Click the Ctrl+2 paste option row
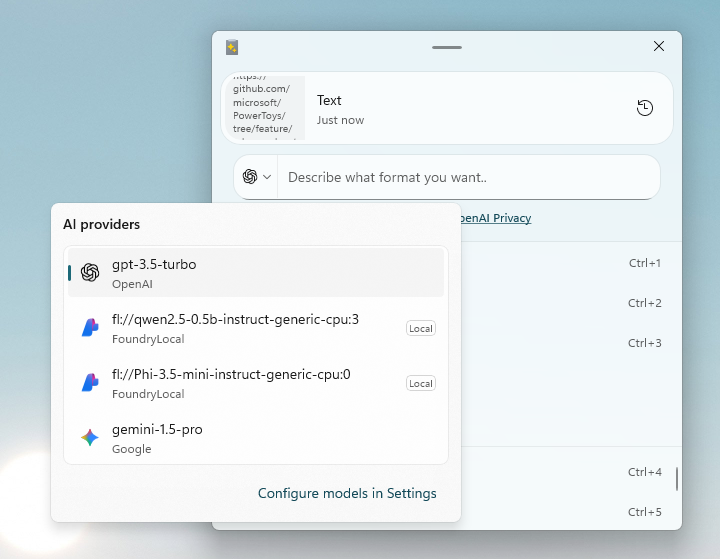Screen dimensions: 720x559 [571, 303]
